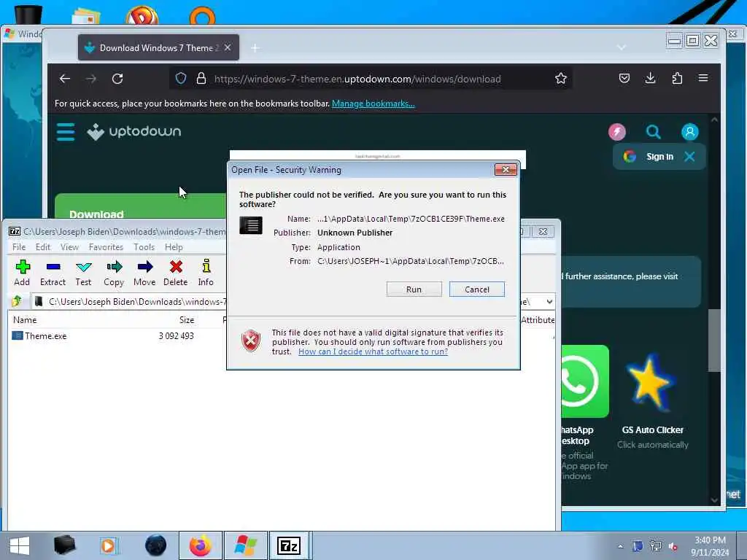Click the Uptodown logo
Screen dimensions: 747x560
(134, 131)
